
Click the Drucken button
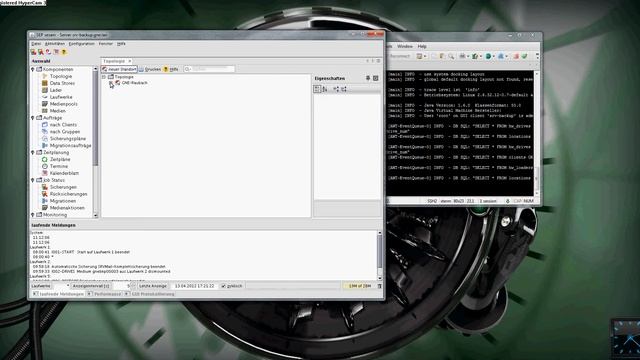150,69
